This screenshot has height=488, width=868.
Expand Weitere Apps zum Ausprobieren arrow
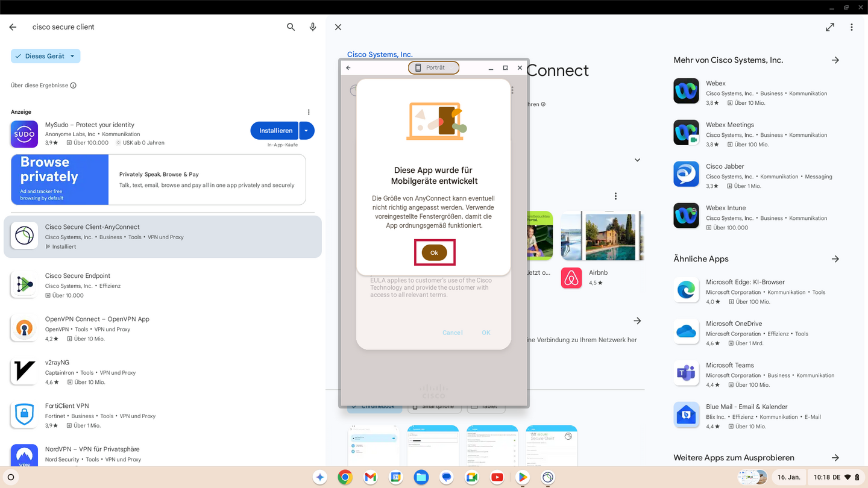click(x=835, y=458)
